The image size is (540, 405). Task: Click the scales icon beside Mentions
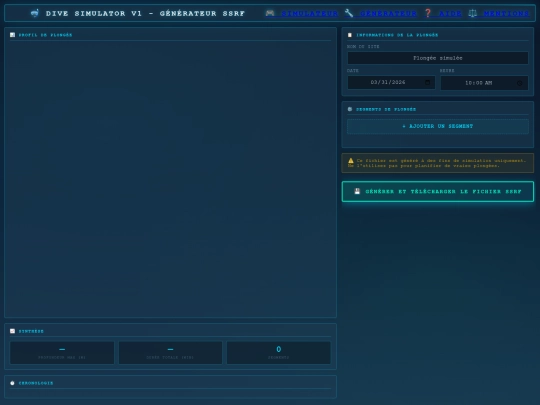pos(472,13)
